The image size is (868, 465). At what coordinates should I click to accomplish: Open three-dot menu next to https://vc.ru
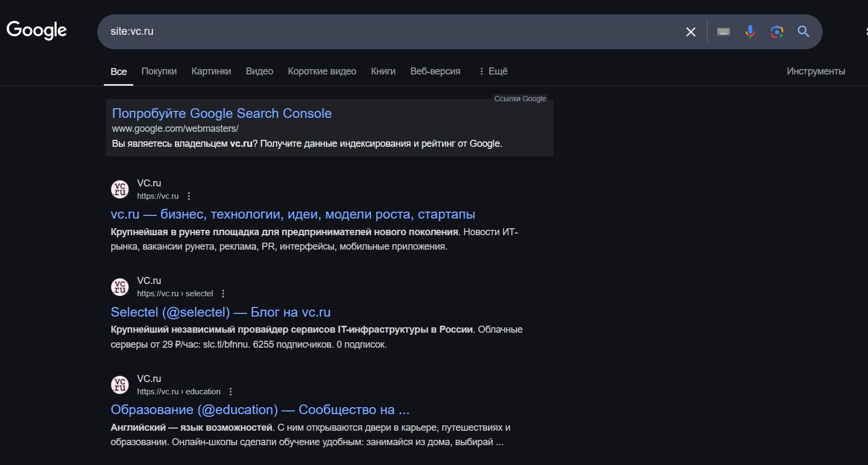coord(189,197)
